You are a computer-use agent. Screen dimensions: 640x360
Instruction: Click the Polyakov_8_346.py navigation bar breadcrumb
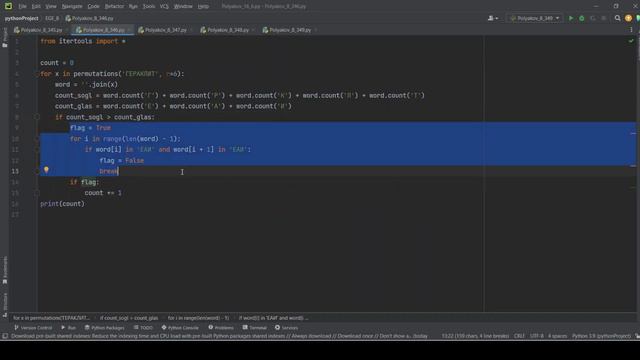pos(89,18)
